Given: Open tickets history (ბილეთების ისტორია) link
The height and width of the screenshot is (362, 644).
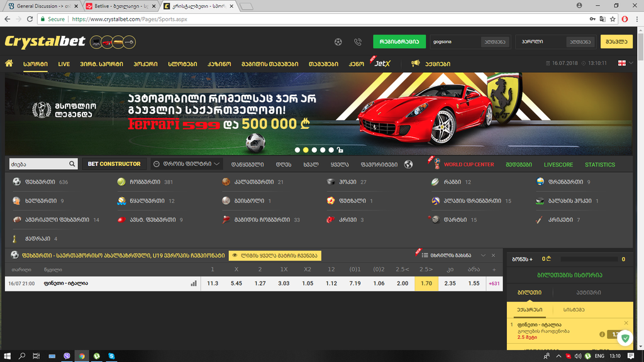Looking at the screenshot, I should pyautogui.click(x=570, y=275).
